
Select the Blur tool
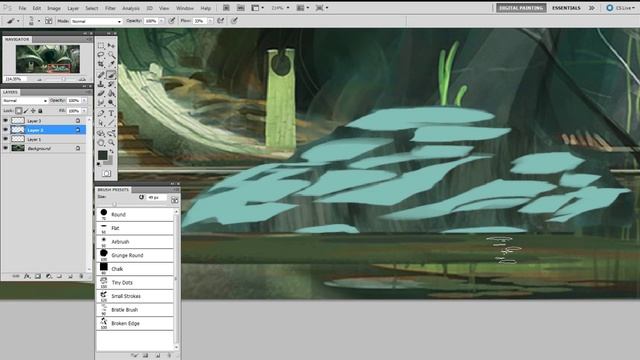[x=101, y=103]
